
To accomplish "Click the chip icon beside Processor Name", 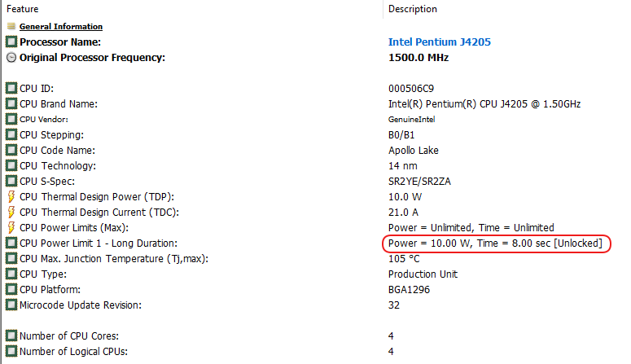I will [x=11, y=42].
